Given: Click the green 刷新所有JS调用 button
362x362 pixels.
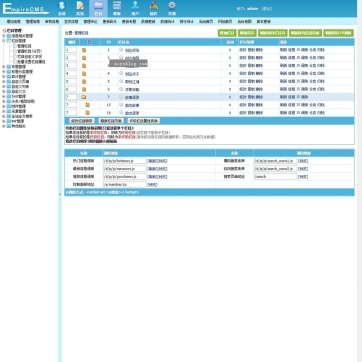Looking at the screenshot, I should pyautogui.click(x=338, y=33).
